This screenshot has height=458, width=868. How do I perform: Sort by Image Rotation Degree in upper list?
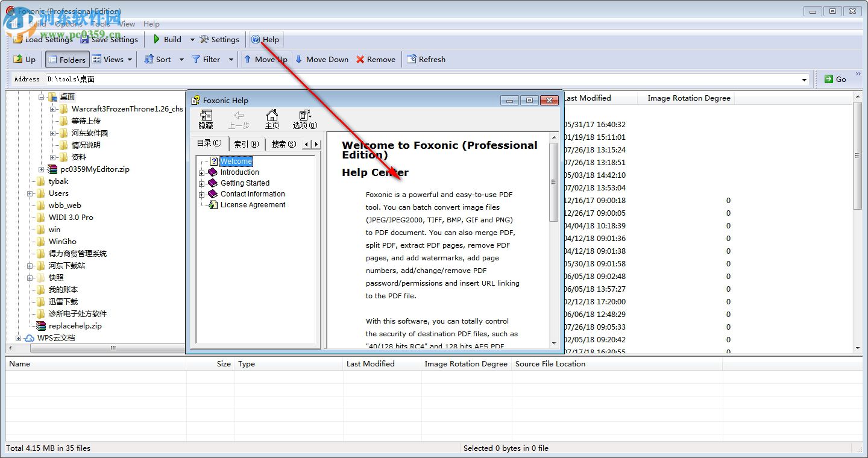(688, 98)
